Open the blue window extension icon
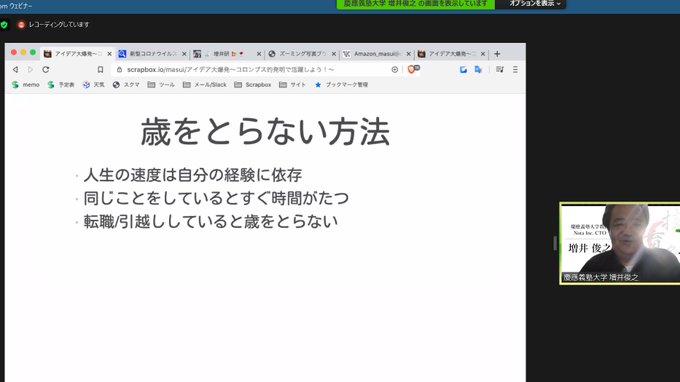 463,69
